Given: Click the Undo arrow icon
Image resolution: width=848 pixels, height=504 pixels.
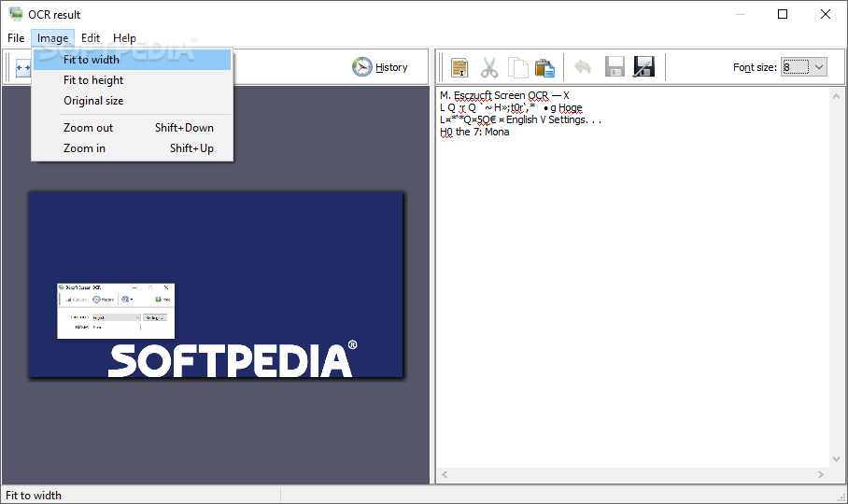Looking at the screenshot, I should (583, 67).
